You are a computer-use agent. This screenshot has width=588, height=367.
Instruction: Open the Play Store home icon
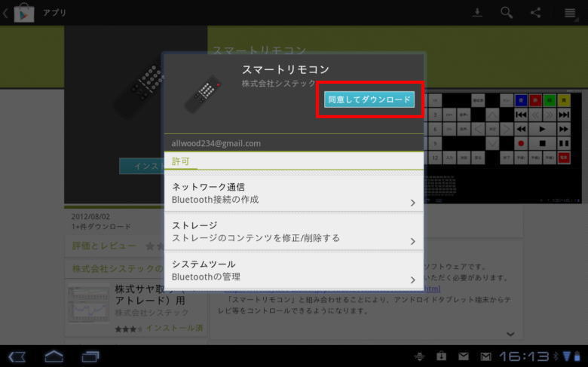tap(24, 13)
